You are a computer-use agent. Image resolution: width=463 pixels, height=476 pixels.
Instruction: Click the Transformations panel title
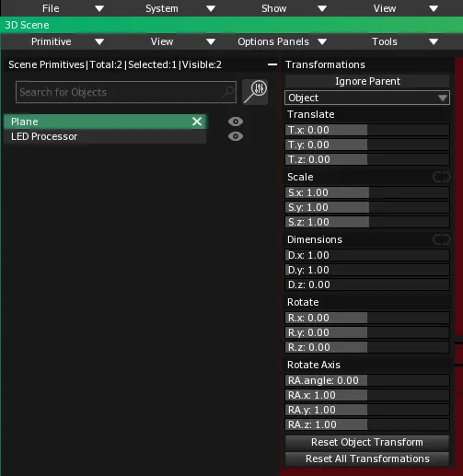pos(325,64)
